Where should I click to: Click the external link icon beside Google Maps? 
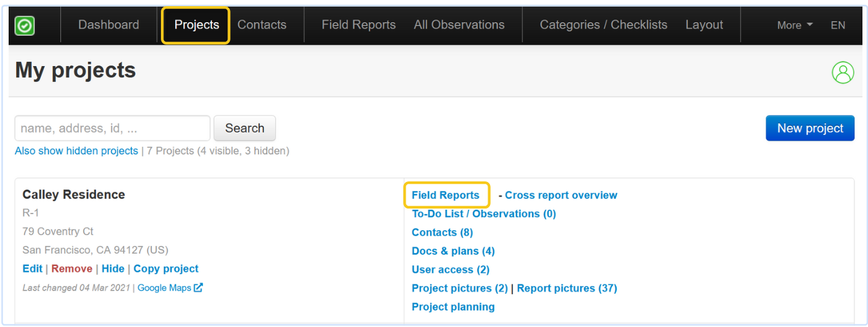tap(198, 288)
